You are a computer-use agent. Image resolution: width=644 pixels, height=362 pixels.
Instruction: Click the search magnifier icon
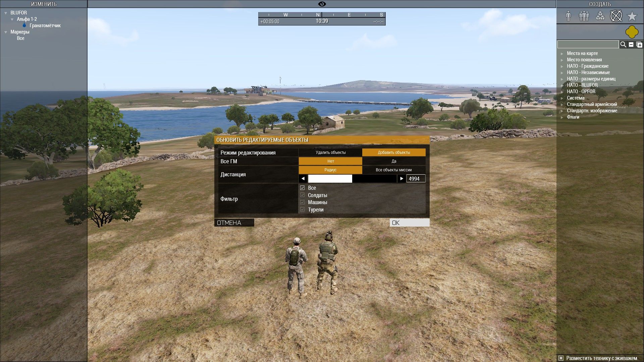pyautogui.click(x=623, y=44)
